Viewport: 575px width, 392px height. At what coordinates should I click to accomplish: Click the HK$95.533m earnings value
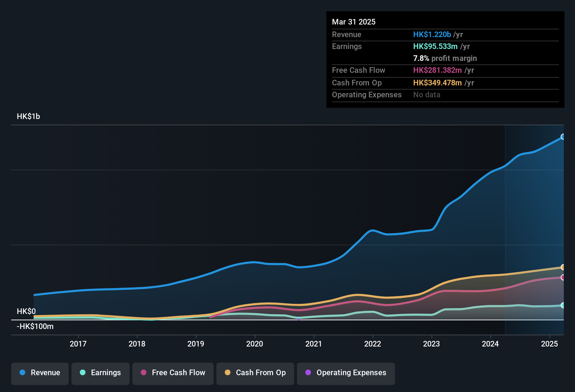[x=435, y=47]
